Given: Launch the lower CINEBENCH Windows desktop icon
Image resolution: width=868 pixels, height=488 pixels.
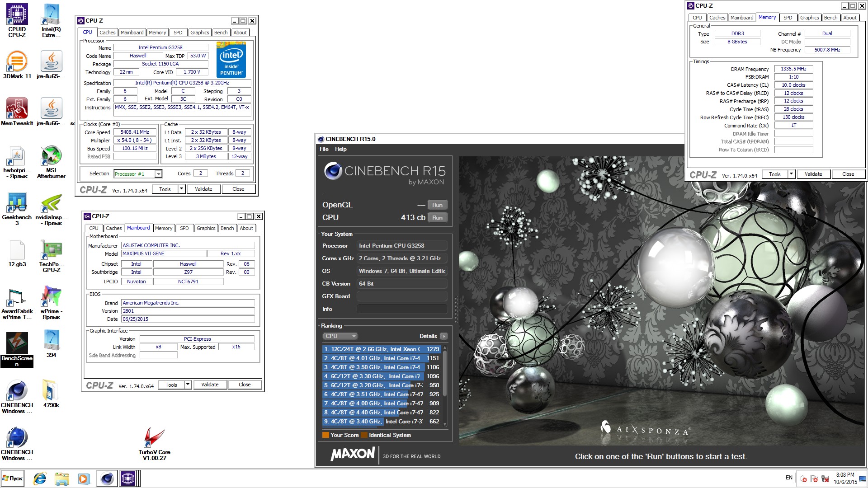Looking at the screenshot, I should coord(17,444).
